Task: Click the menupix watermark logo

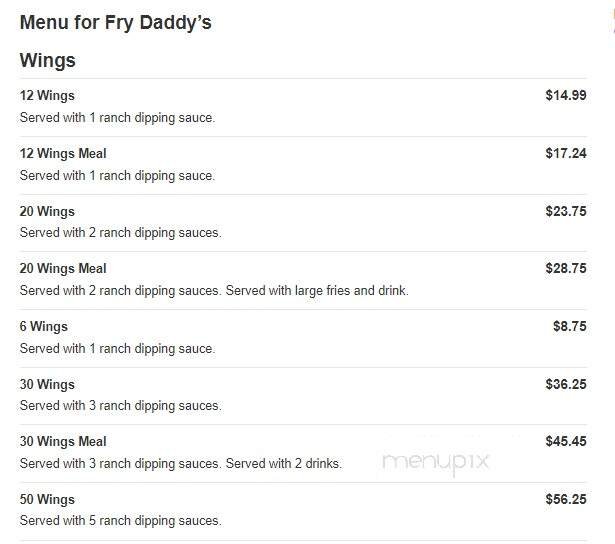Action: pyautogui.click(x=435, y=461)
